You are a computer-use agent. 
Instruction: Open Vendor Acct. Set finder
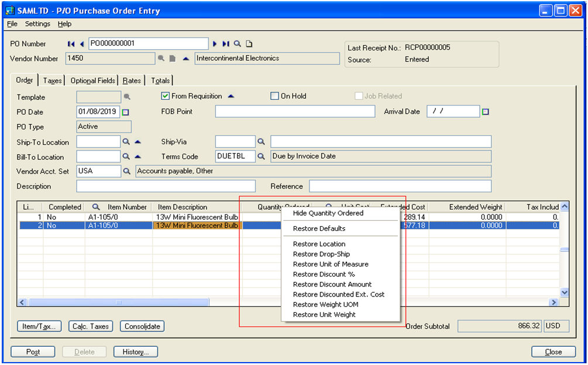pyautogui.click(x=127, y=171)
